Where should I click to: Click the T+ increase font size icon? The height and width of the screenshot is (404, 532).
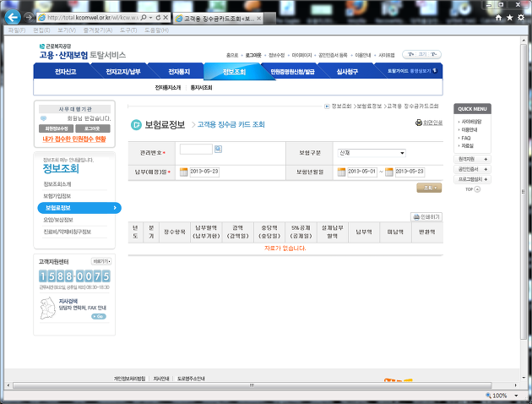point(410,54)
